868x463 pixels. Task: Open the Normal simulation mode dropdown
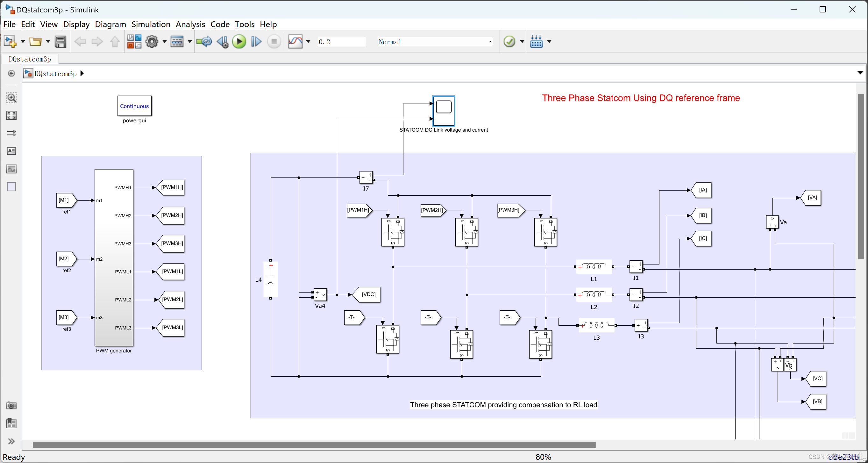point(435,42)
